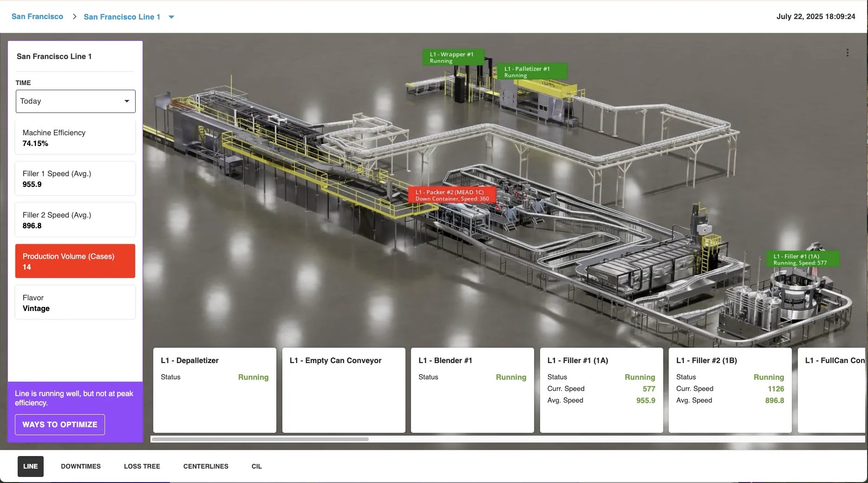Open the Machine Efficiency 74.15% card
This screenshot has height=483, width=868.
coord(75,138)
